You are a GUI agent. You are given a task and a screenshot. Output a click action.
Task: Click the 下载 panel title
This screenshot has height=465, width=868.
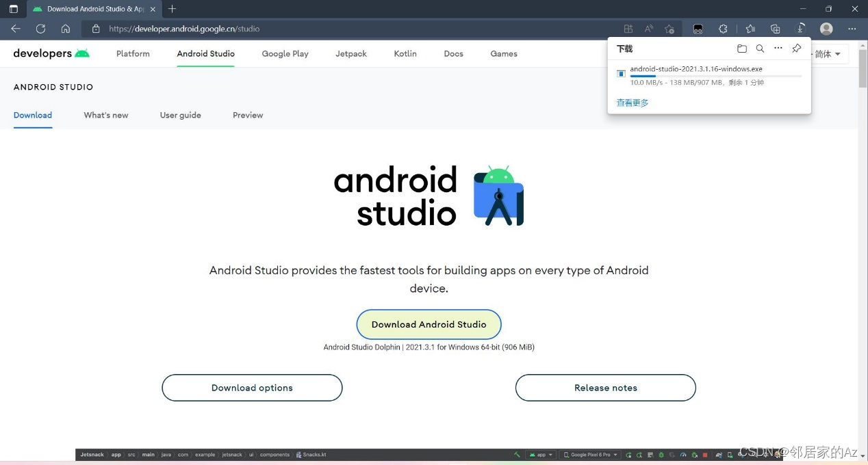pos(624,49)
